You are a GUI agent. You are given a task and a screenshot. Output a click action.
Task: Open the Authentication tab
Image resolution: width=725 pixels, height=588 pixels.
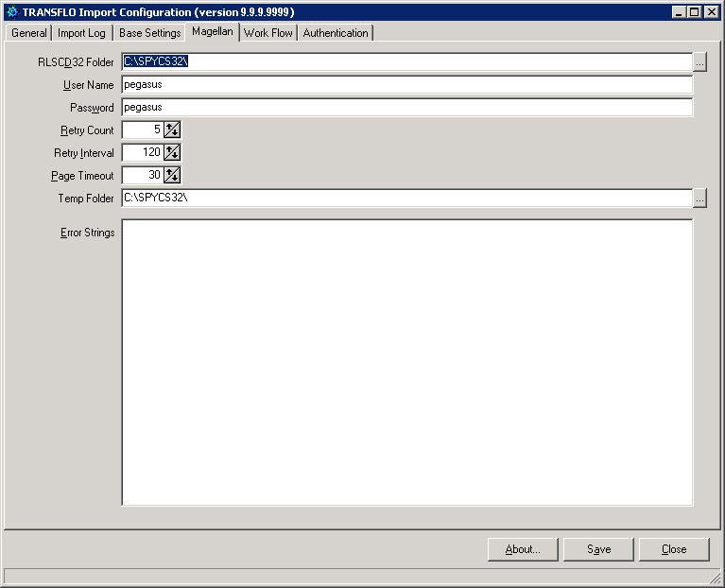pos(336,33)
